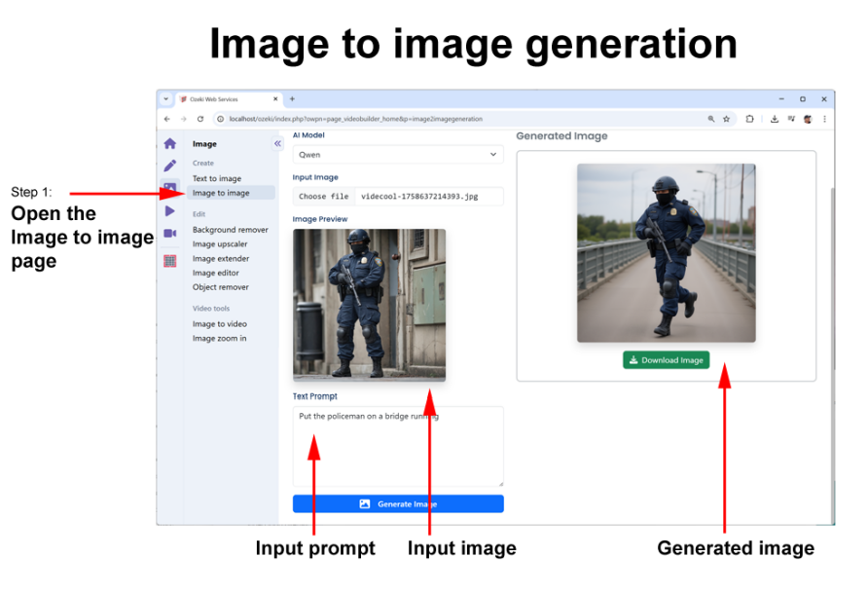The height and width of the screenshot is (594, 868).
Task: Select the pencil edit icon in sidebar
Action: [170, 166]
